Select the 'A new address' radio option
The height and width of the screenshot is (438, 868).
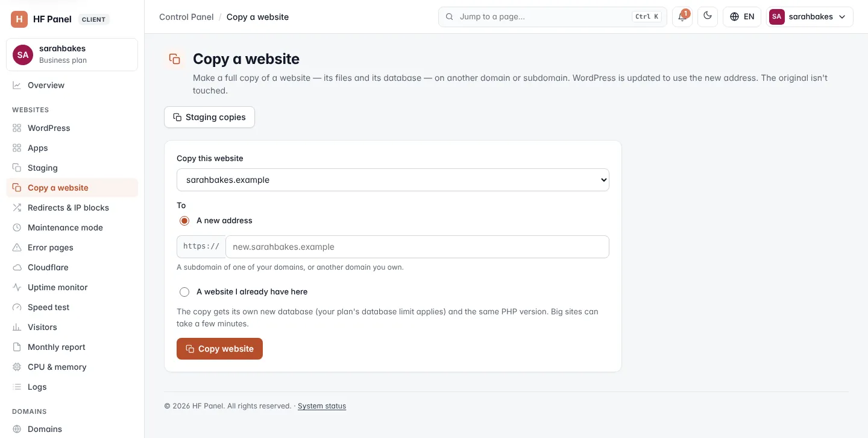click(184, 221)
